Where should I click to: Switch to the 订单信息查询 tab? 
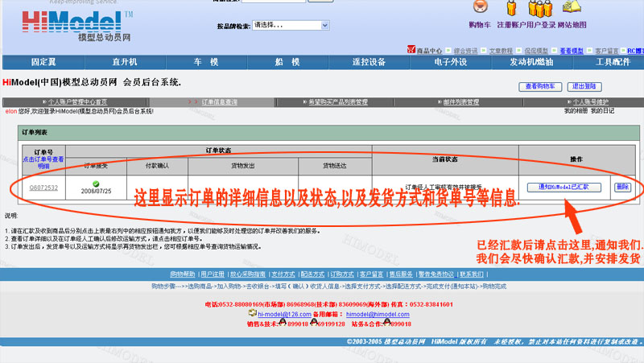click(x=219, y=102)
